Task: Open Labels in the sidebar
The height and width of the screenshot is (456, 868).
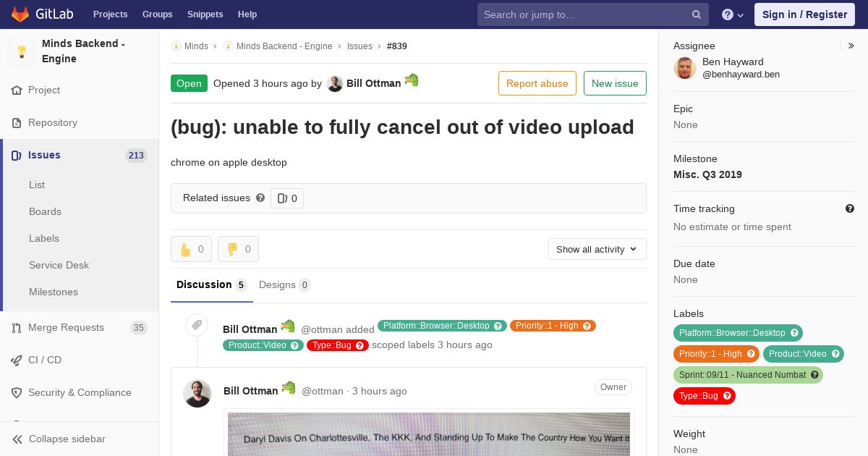Action: tap(44, 239)
